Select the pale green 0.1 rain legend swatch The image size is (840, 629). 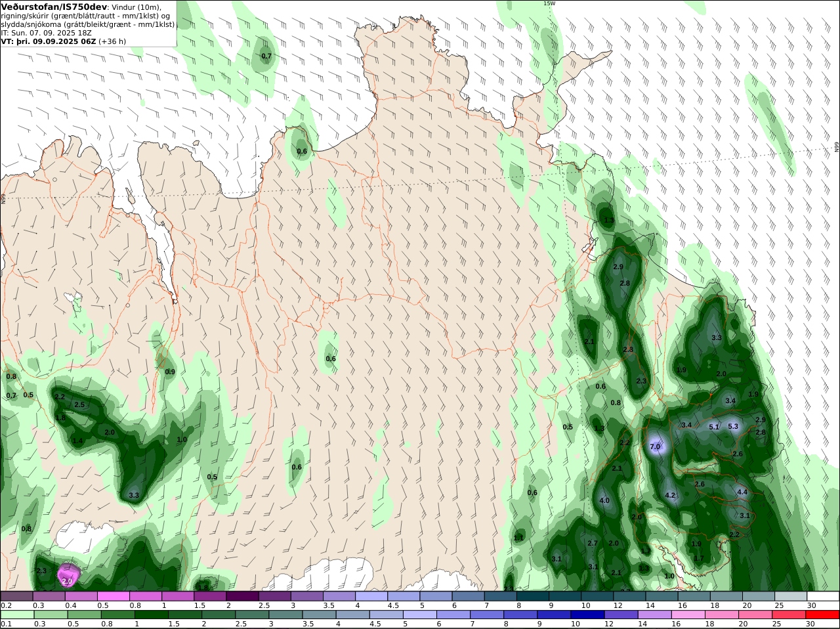(16, 615)
